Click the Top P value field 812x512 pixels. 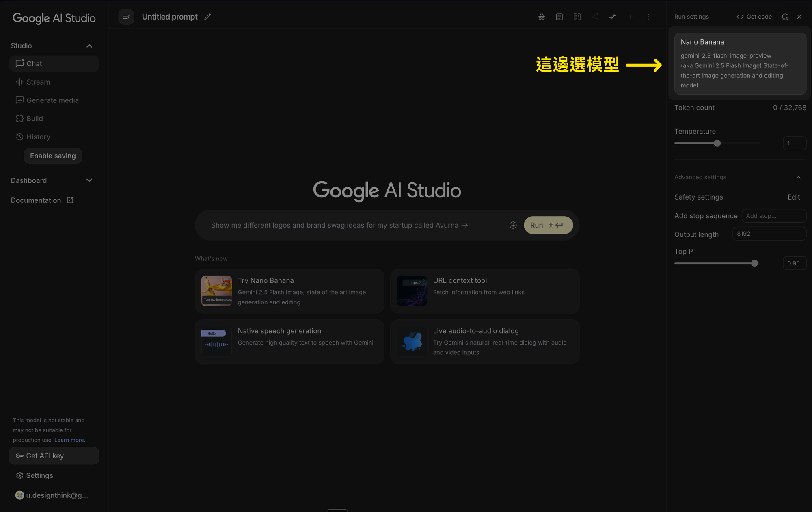point(794,263)
